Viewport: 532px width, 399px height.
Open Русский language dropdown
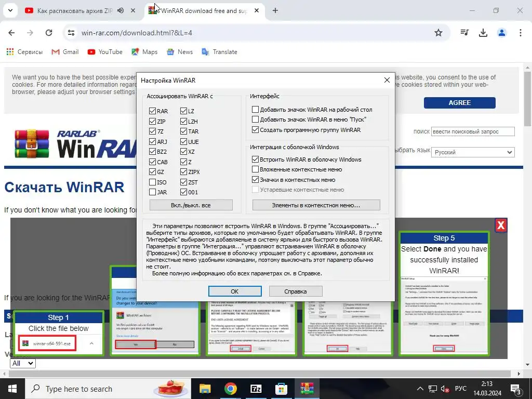[x=473, y=152]
